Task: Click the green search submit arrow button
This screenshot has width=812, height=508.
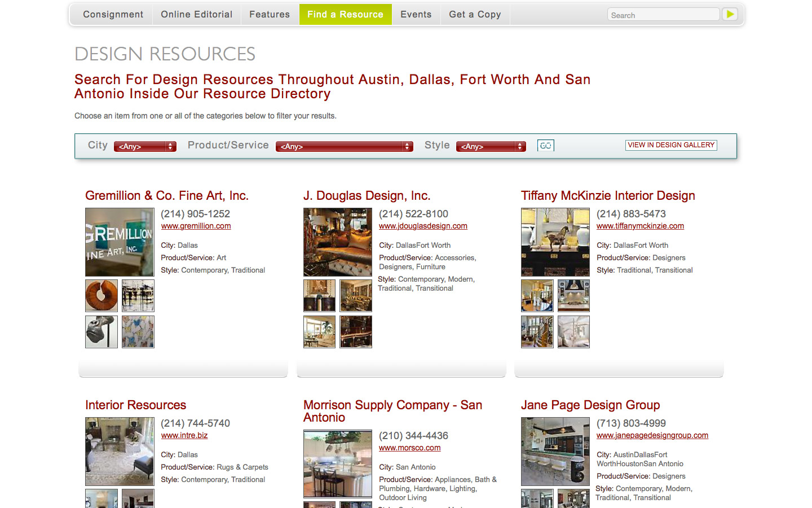Action: (x=730, y=14)
